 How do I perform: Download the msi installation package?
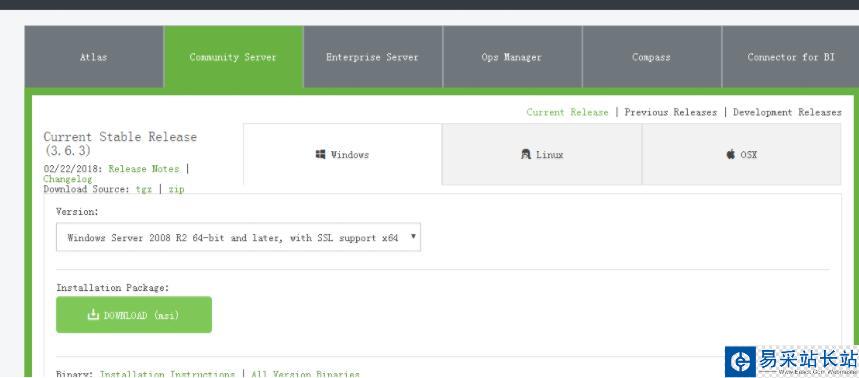(x=134, y=315)
